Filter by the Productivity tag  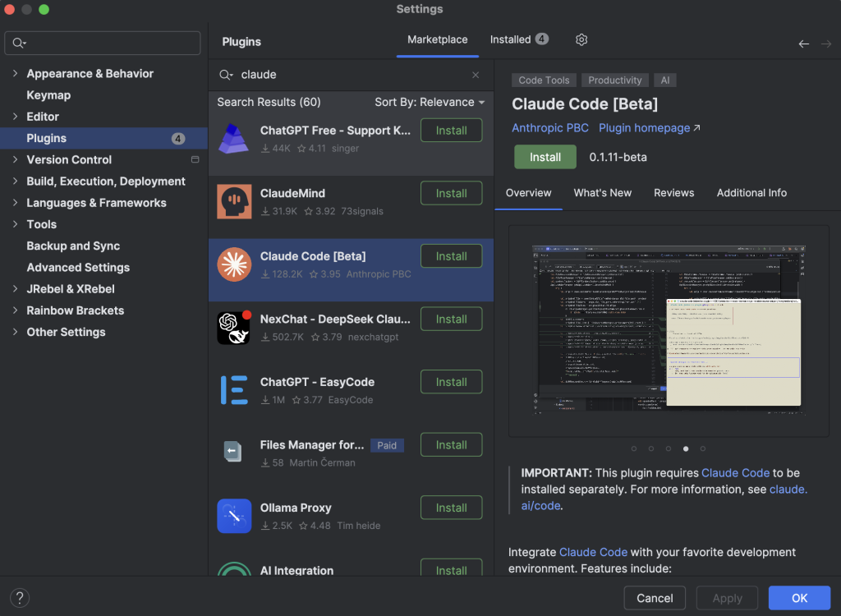coord(614,80)
